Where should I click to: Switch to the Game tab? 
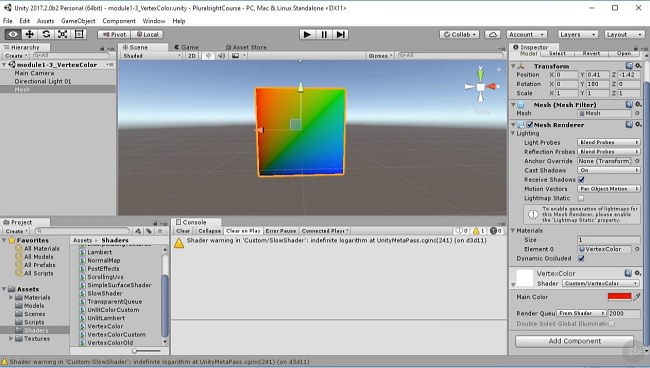point(186,47)
